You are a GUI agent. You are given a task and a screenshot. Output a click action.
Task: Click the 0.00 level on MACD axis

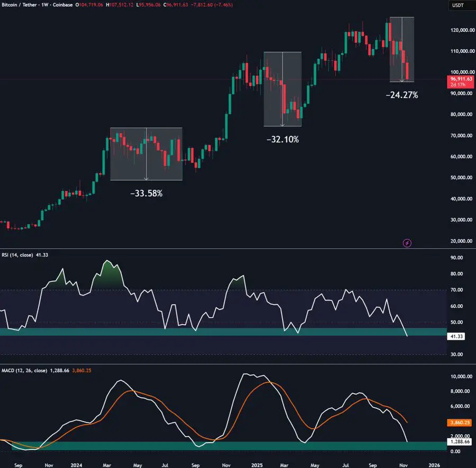(x=455, y=451)
